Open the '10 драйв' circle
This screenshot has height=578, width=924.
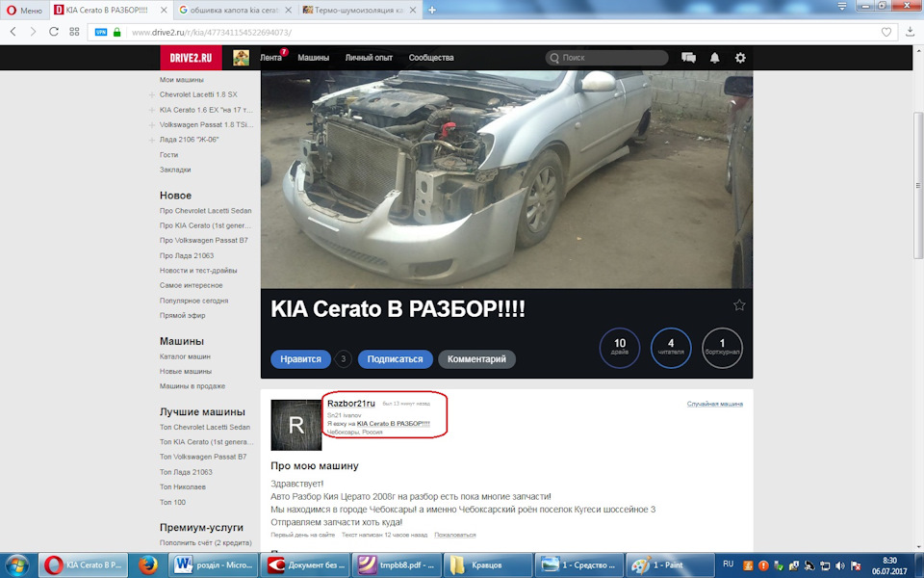click(619, 348)
